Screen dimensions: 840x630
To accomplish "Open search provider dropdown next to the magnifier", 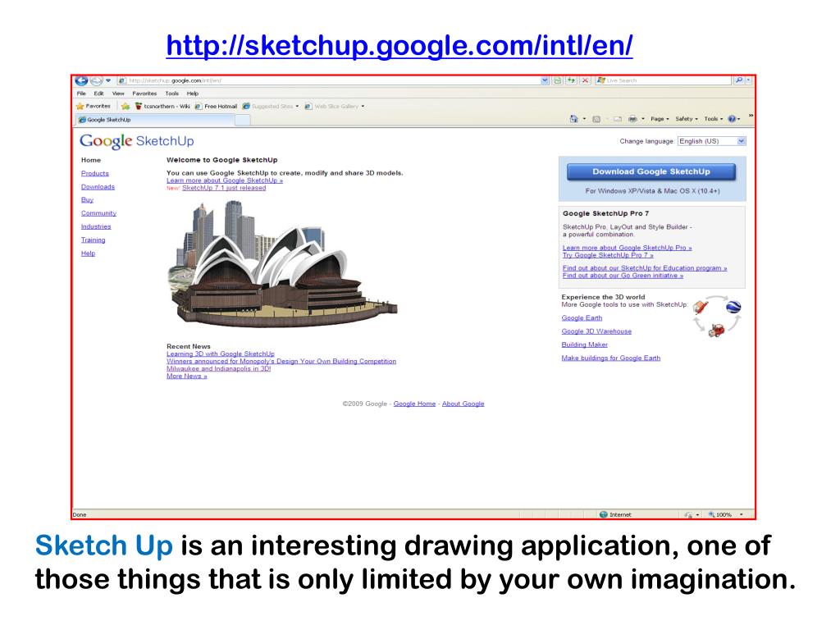I will click(749, 80).
